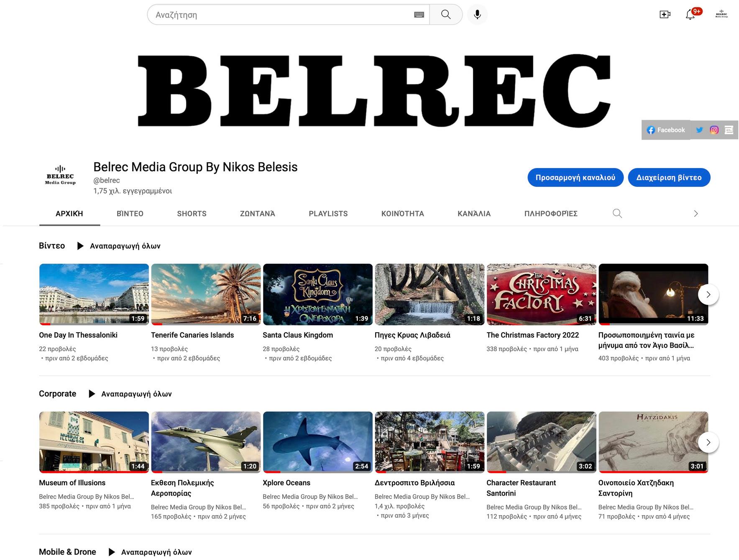Click the title Οινοποιείο Χατζηδακη Σαντορίνη
The height and width of the screenshot is (560, 739).
(x=636, y=488)
